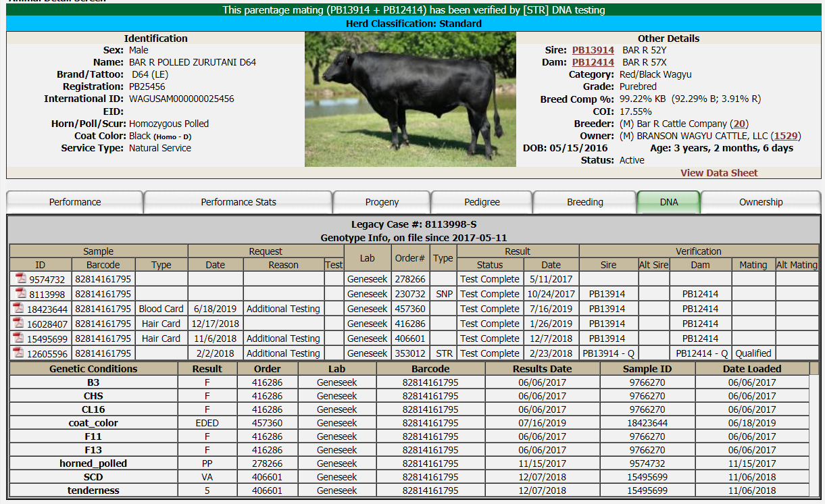Image resolution: width=825 pixels, height=504 pixels.
Task: Click the Barcode column header in sample table
Action: (103, 265)
